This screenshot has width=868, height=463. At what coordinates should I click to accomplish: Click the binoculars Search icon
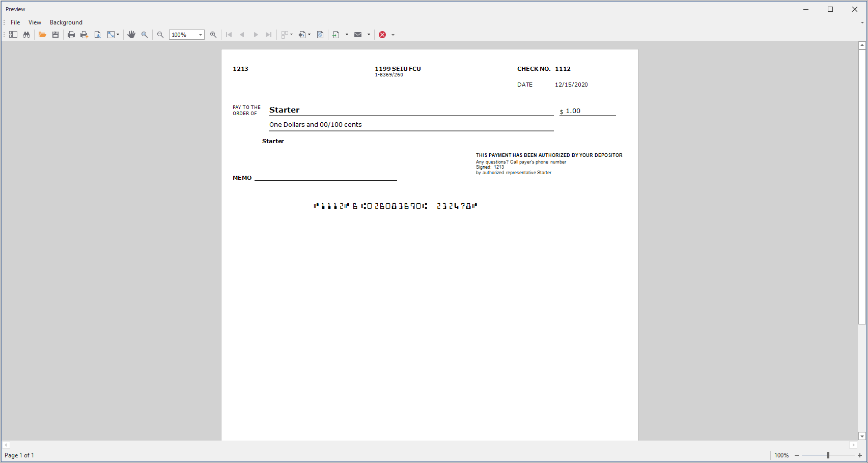(x=26, y=35)
